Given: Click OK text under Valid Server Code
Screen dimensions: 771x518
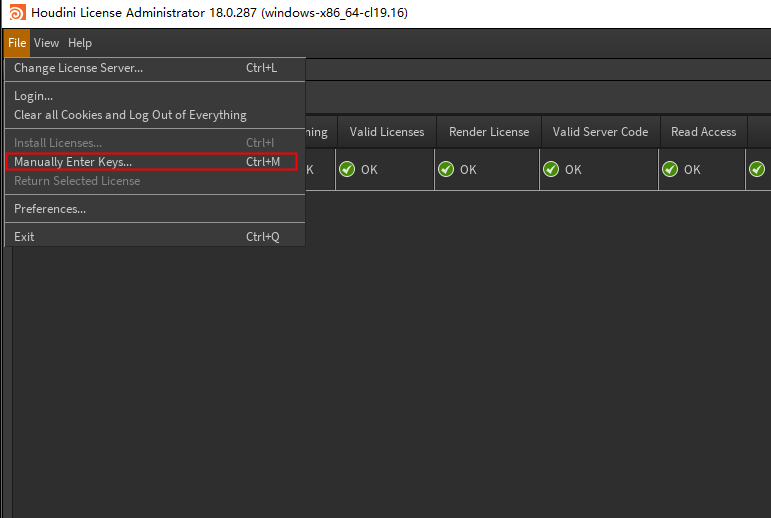Looking at the screenshot, I should pos(573,170).
